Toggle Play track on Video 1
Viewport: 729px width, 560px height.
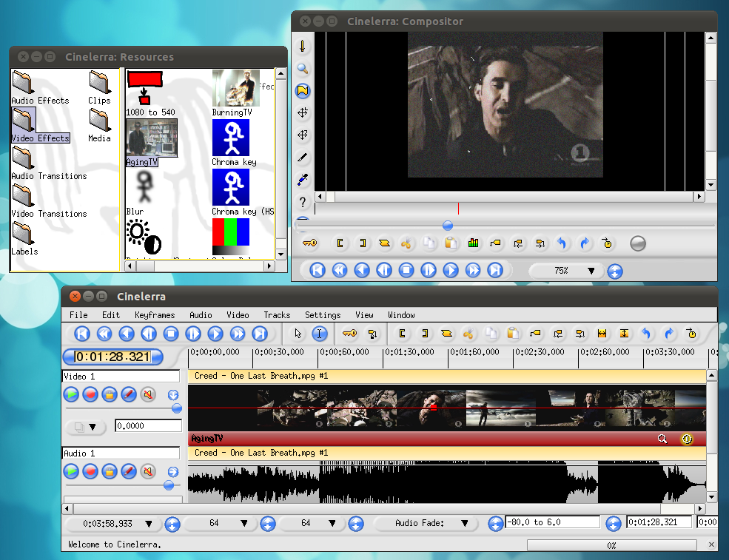click(x=71, y=394)
